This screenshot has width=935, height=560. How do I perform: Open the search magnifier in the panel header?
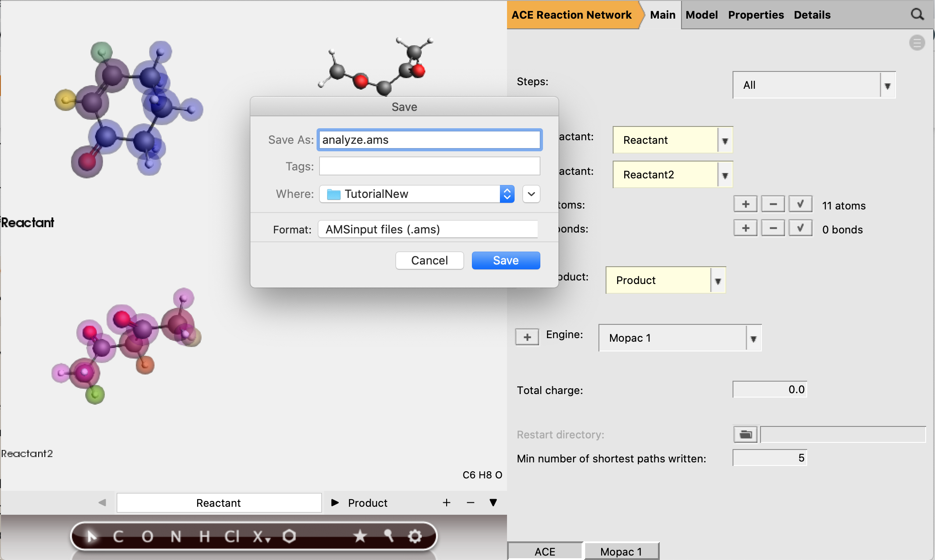click(x=916, y=14)
